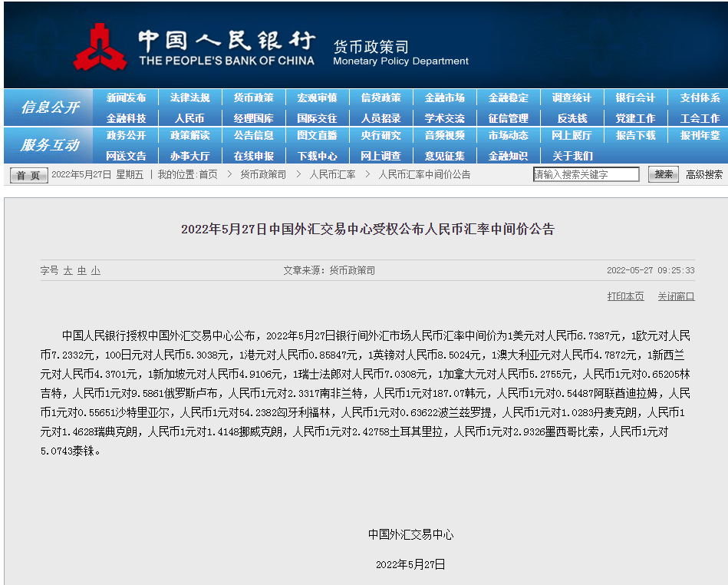728x585 pixels.
Task: Click 文章来源: 货币政策司 source text
Action: [x=329, y=270]
